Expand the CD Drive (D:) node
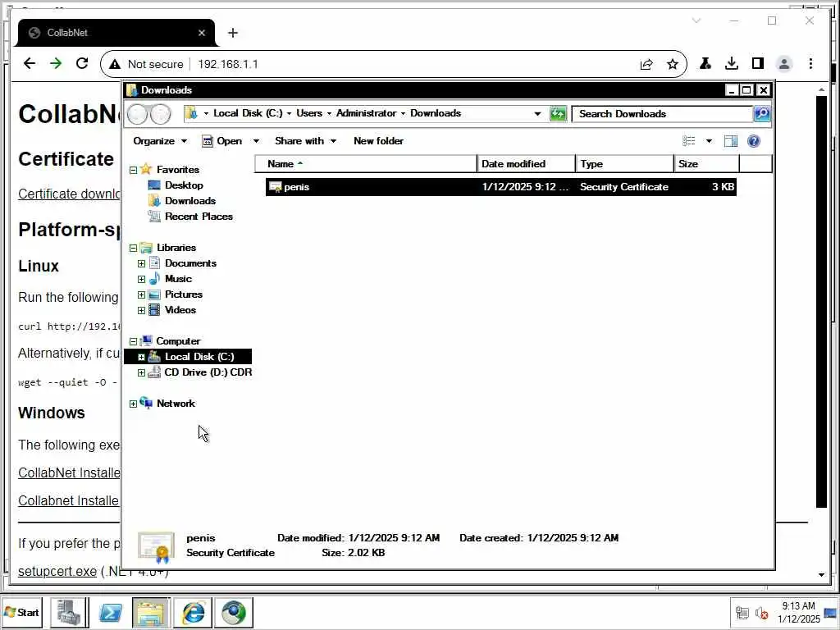This screenshot has height=630, width=840. (141, 373)
